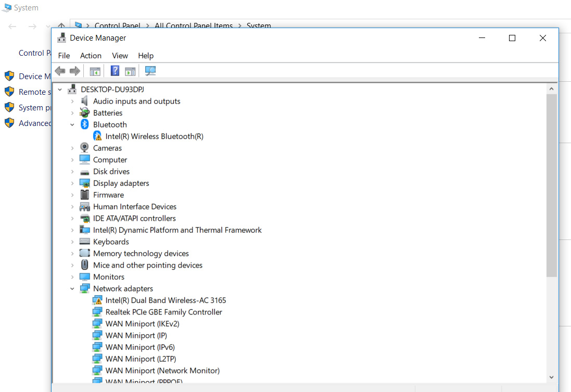The image size is (571, 392).
Task: Click Advanced system settings link in System window
Action: tap(34, 123)
